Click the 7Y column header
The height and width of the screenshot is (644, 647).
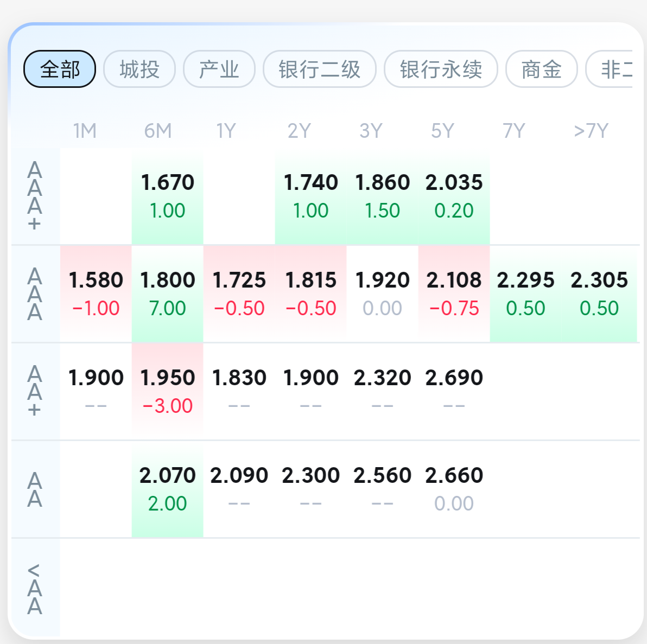click(513, 131)
